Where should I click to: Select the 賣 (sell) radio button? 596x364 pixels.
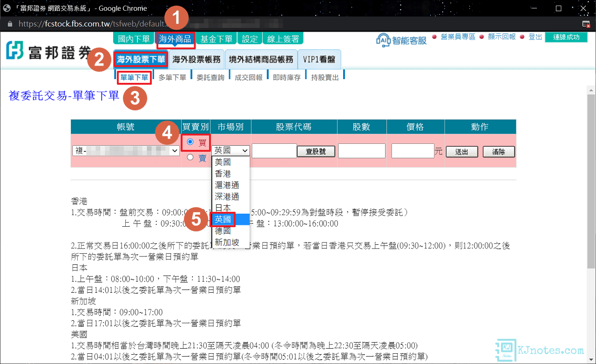click(190, 157)
